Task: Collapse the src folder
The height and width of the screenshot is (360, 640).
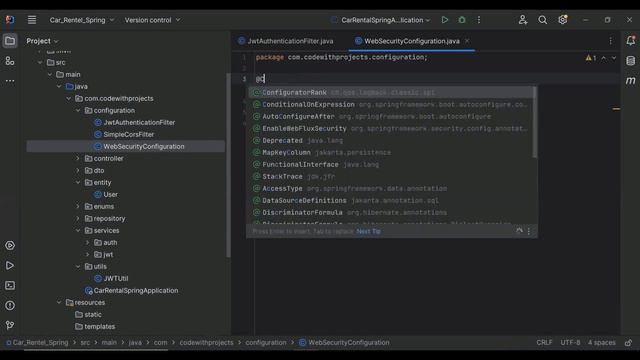Action: [x=40, y=62]
